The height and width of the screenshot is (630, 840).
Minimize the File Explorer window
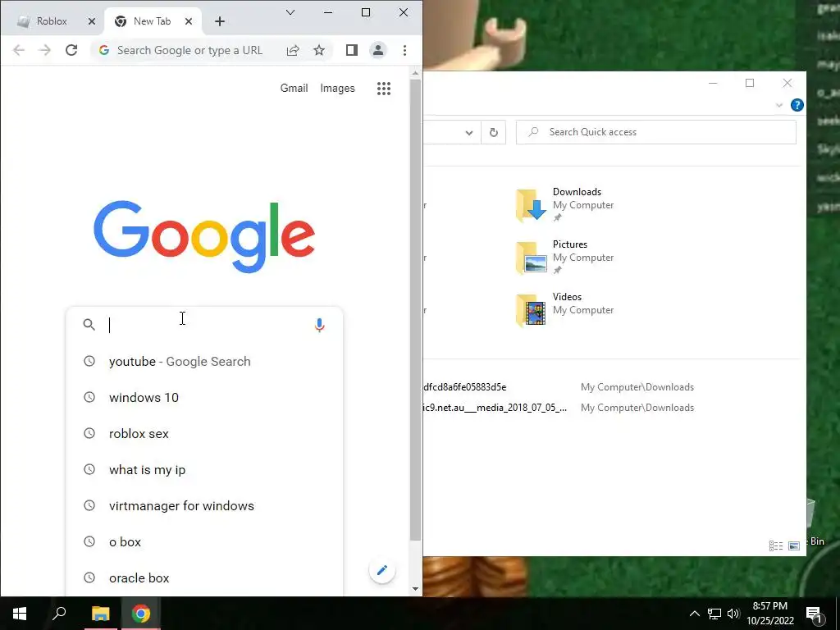click(713, 83)
